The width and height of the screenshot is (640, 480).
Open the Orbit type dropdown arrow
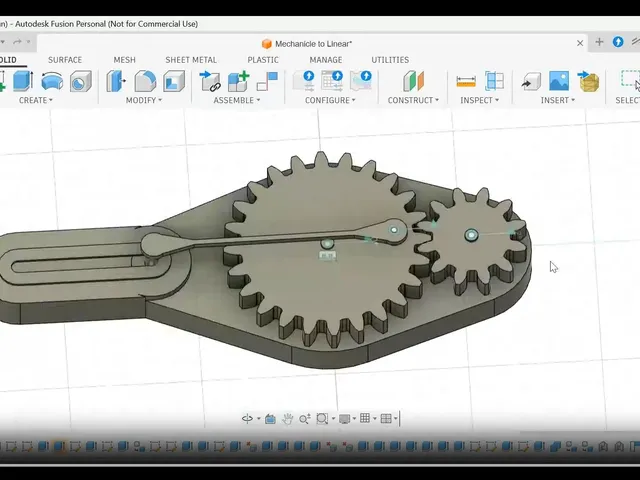click(258, 419)
